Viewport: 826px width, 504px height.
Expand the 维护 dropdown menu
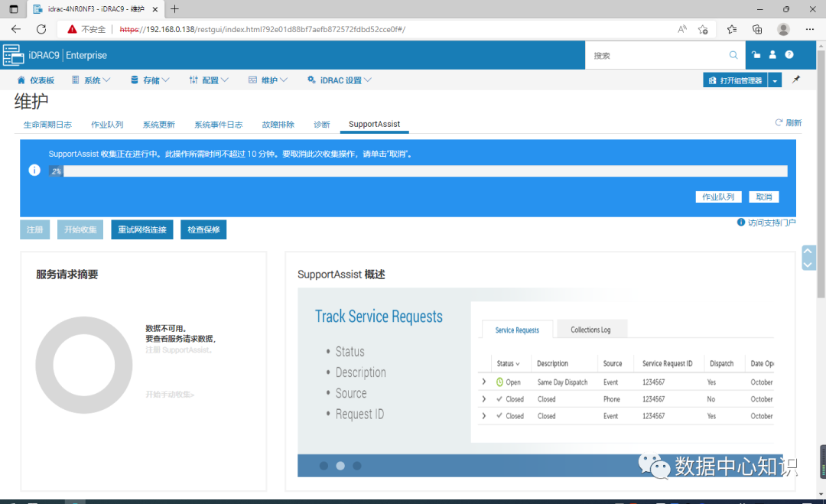pos(268,80)
